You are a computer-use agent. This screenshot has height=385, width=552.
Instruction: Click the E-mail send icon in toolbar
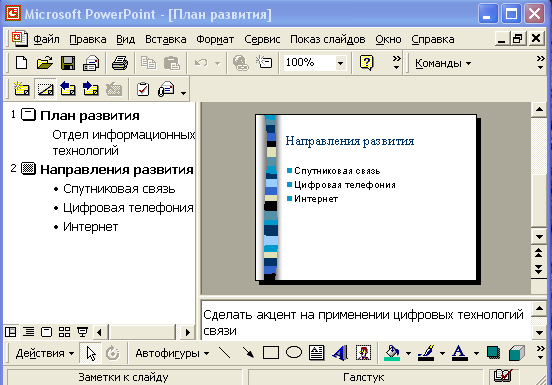pyautogui.click(x=91, y=63)
